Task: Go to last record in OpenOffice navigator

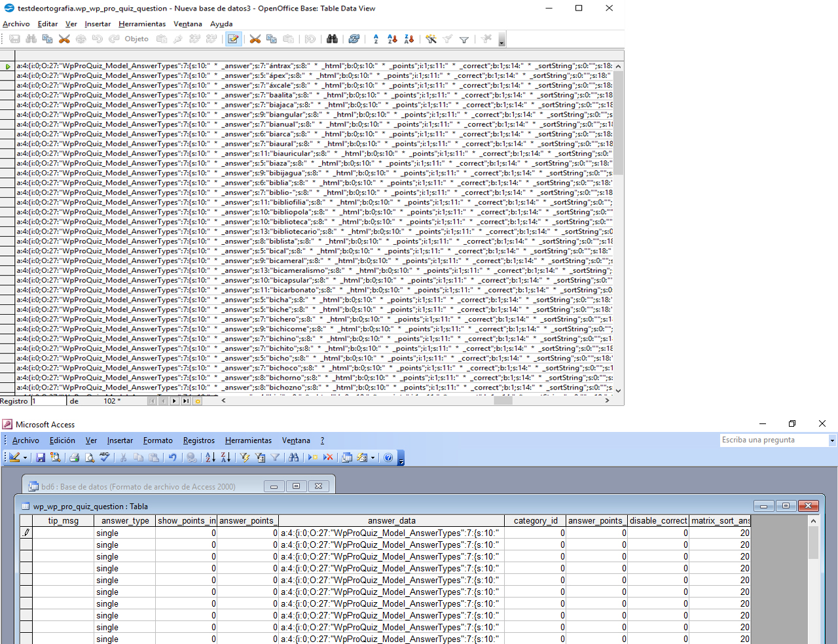Action: tap(185, 401)
